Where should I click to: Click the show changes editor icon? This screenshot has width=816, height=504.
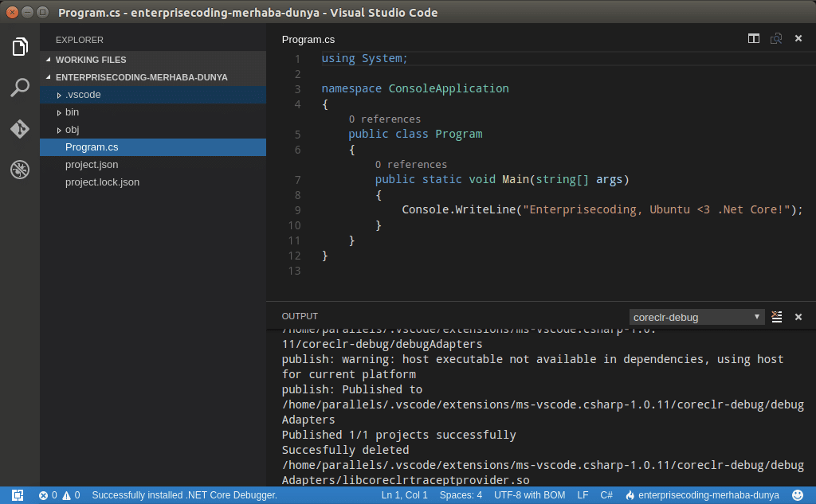[776, 38]
